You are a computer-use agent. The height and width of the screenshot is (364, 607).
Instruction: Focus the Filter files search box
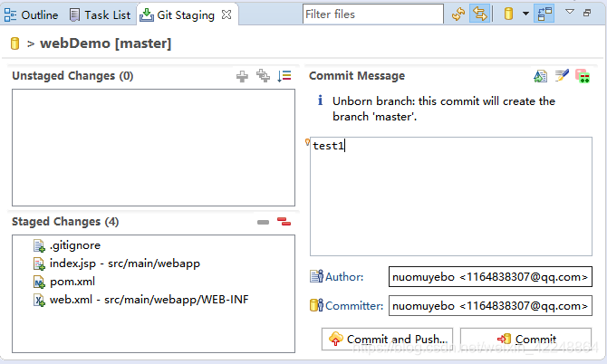pos(372,14)
